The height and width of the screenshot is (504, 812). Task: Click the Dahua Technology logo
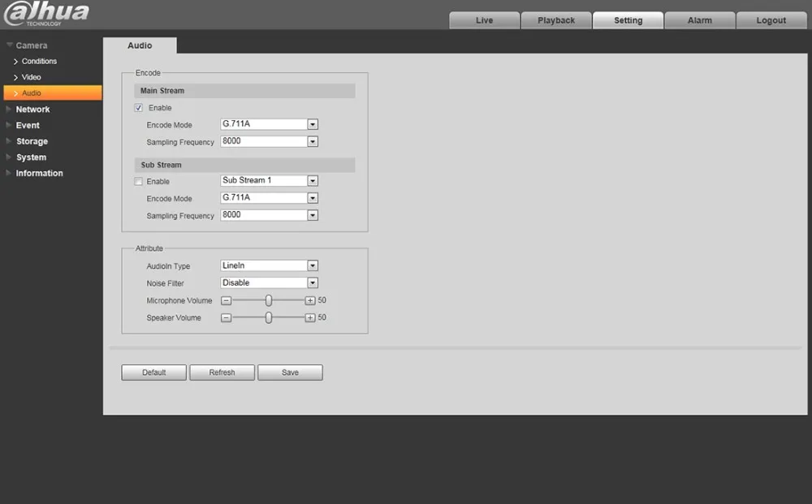[46, 14]
